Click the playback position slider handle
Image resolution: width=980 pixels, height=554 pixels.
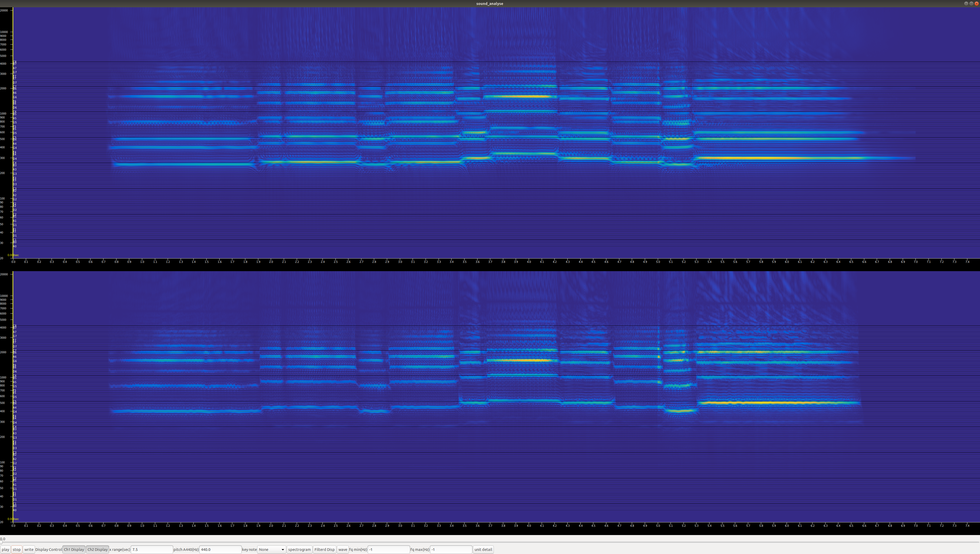point(1,542)
